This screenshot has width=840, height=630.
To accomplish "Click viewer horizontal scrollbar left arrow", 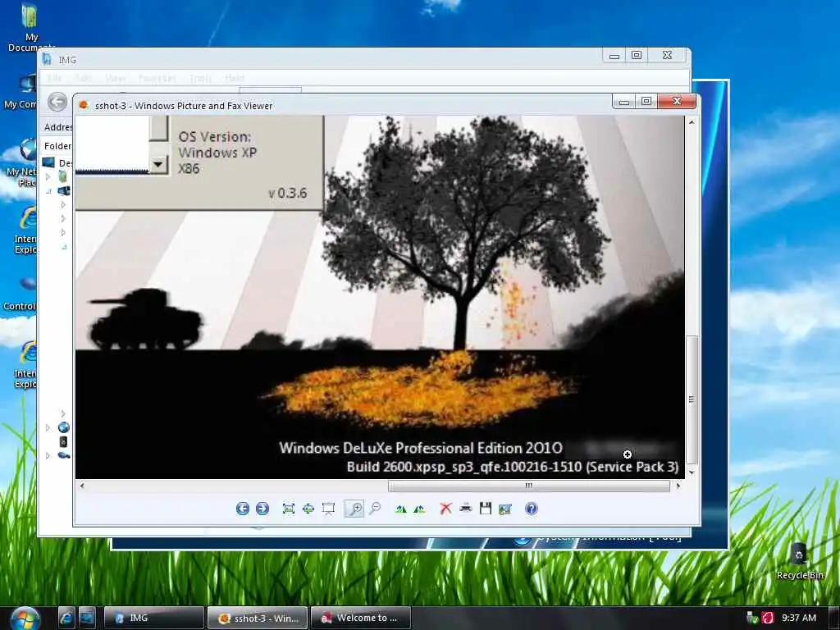I will [82, 486].
